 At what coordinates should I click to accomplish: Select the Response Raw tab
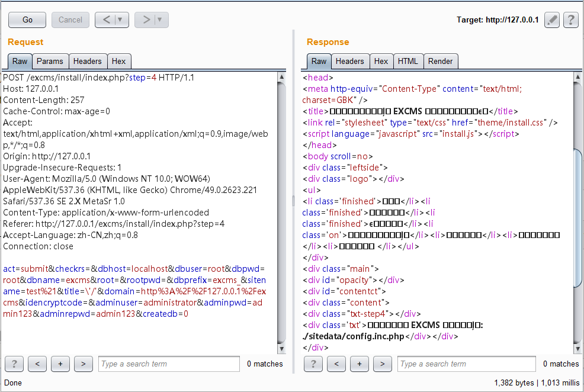point(319,62)
